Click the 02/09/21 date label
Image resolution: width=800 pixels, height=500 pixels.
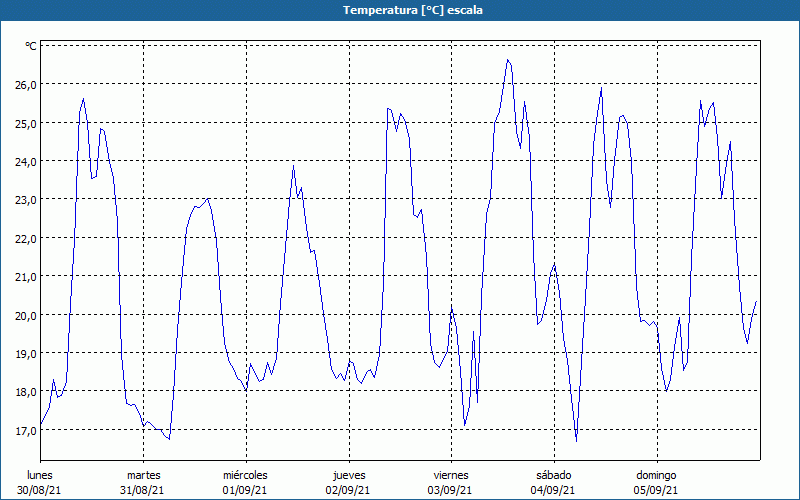pyautogui.click(x=348, y=490)
